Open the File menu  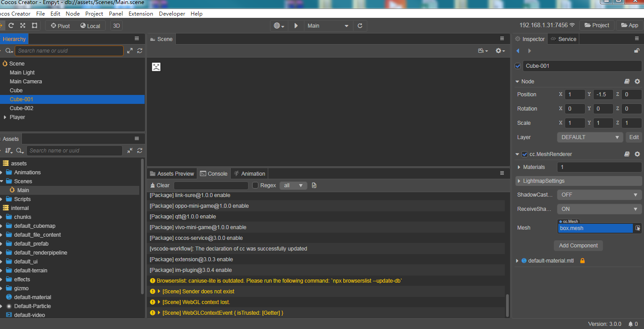41,14
